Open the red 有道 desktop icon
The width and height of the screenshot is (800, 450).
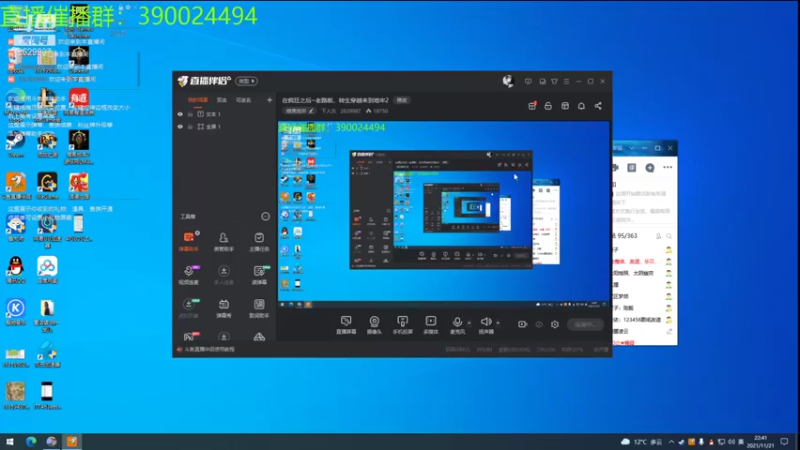pos(79,102)
